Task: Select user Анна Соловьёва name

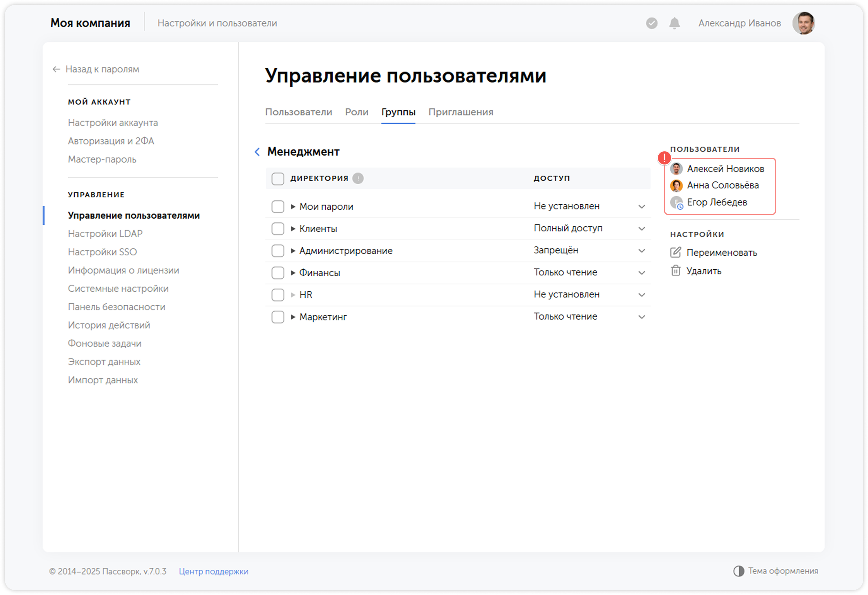Action: point(723,186)
